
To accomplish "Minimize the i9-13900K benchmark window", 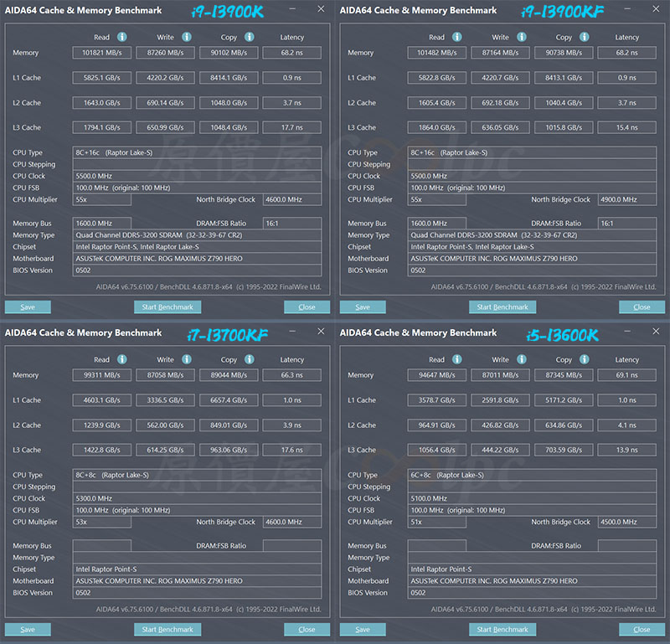I will [292, 9].
